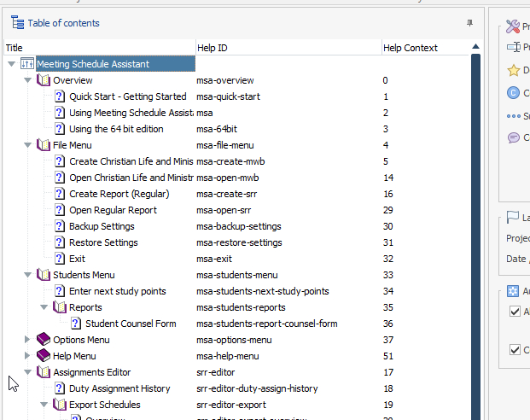
Task: Collapse the Students Menu section
Action: 27,275
